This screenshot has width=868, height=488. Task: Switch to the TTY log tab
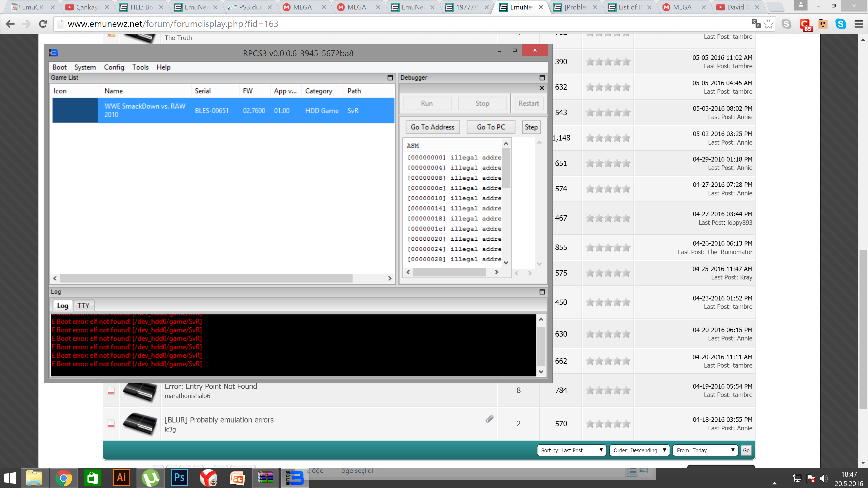[83, 305]
